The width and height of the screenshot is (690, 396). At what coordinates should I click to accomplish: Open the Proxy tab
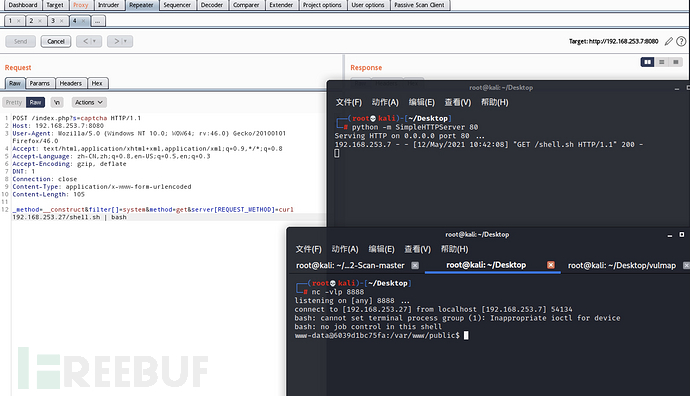pyautogui.click(x=81, y=5)
